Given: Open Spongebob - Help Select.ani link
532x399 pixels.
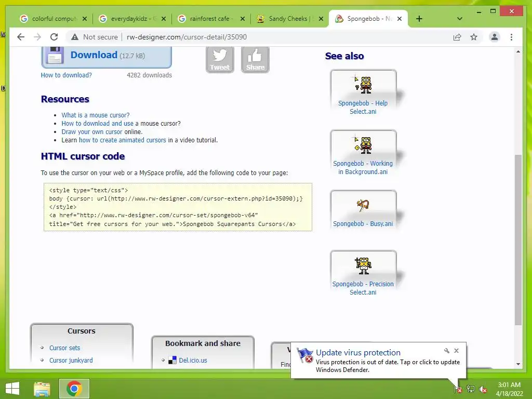Looking at the screenshot, I should [x=363, y=107].
